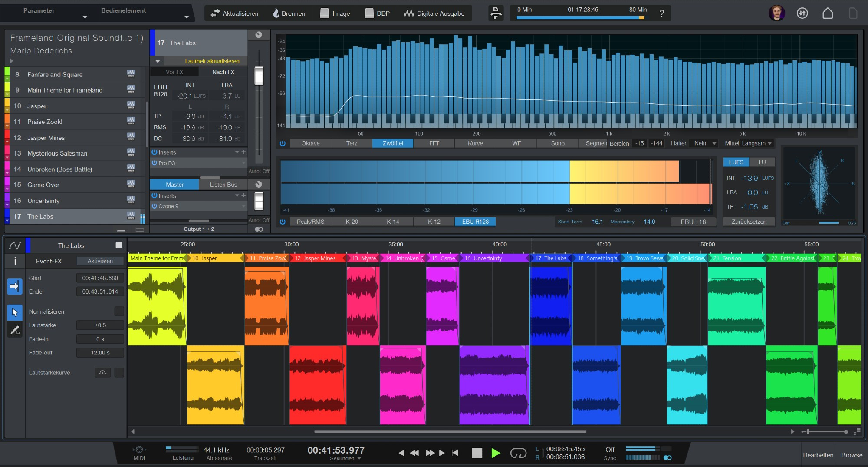The image size is (868, 467).
Task: Start playback with the green play button
Action: (496, 453)
